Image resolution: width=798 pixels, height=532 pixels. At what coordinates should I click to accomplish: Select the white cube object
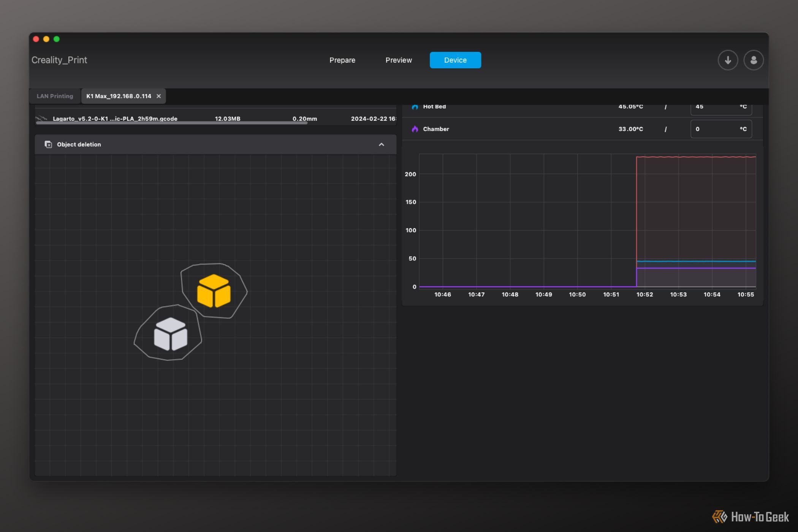170,334
